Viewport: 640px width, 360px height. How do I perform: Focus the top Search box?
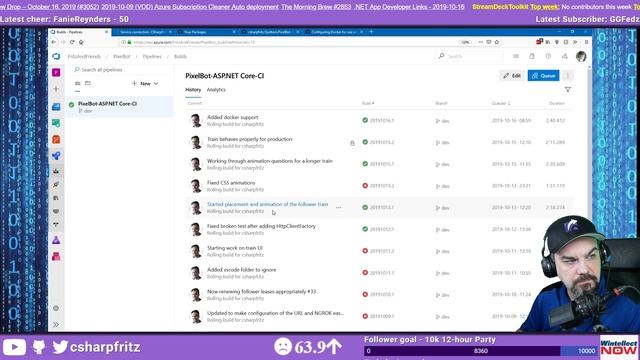469,56
